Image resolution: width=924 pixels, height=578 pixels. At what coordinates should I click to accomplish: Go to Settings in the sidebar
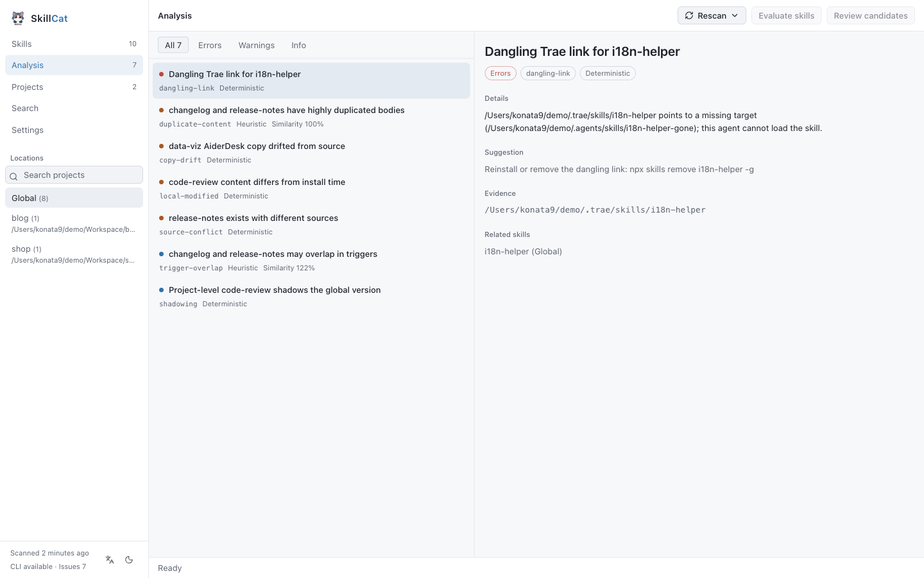[x=74, y=130]
